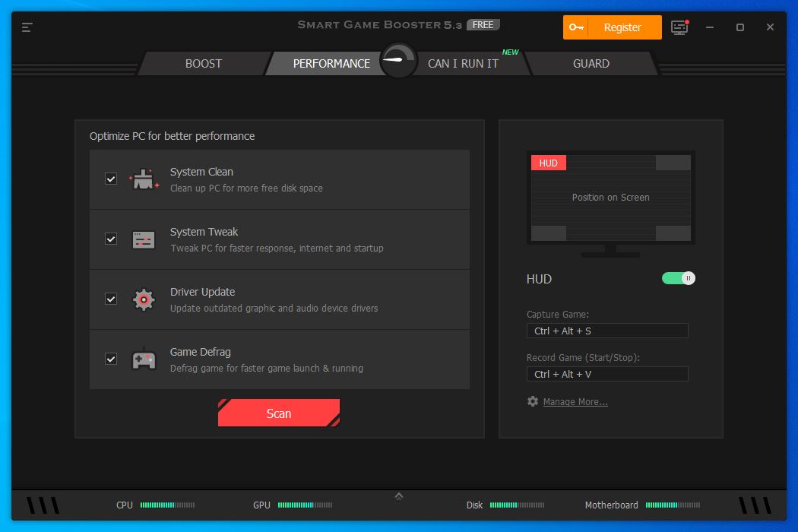Click the Capture Game hotkey field
Image resolution: width=798 pixels, height=532 pixels.
point(607,331)
